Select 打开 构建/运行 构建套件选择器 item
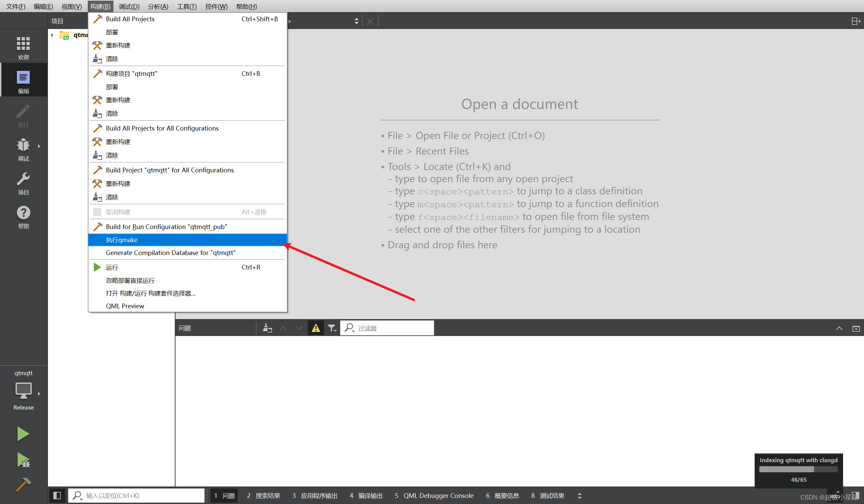The width and height of the screenshot is (864, 504). pyautogui.click(x=187, y=293)
